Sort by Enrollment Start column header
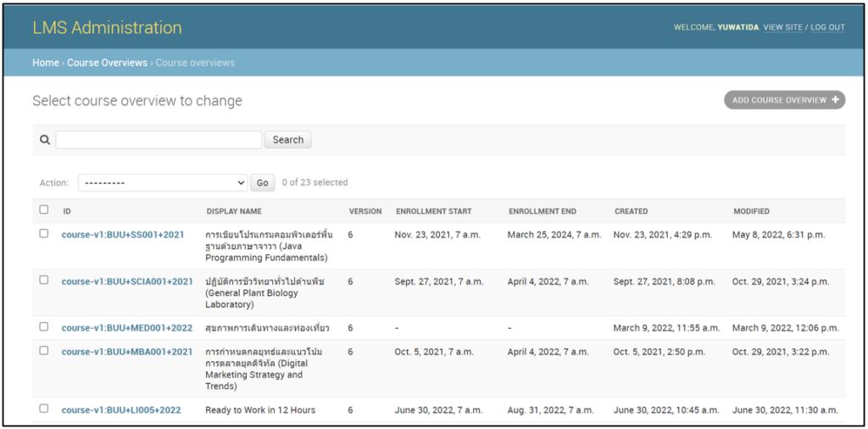The image size is (868, 429). pyautogui.click(x=433, y=211)
